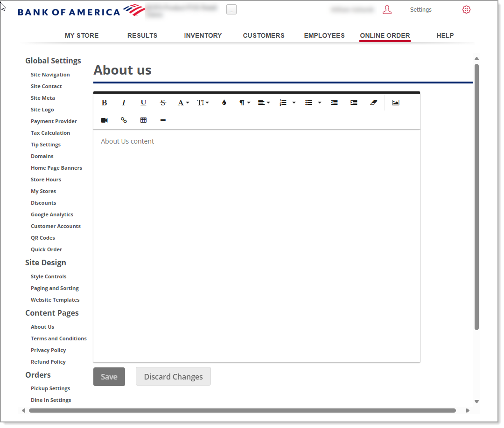
Task: Expand the paragraph format dropdown
Action: click(x=245, y=103)
